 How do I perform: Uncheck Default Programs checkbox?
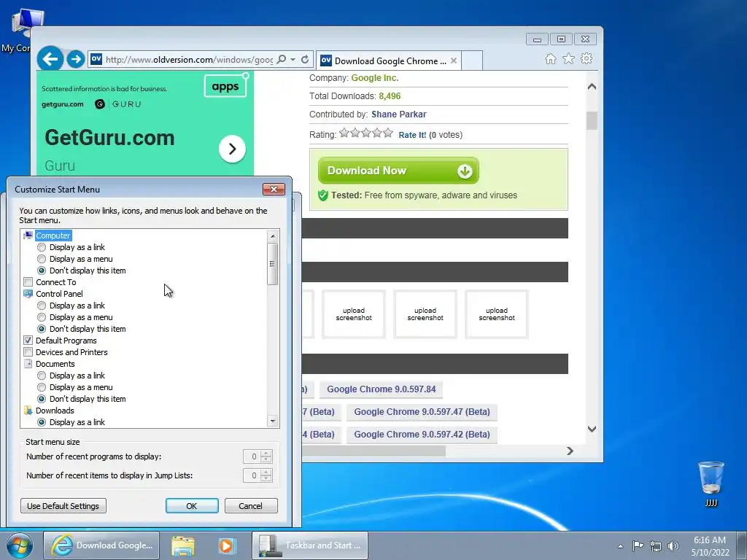click(28, 341)
